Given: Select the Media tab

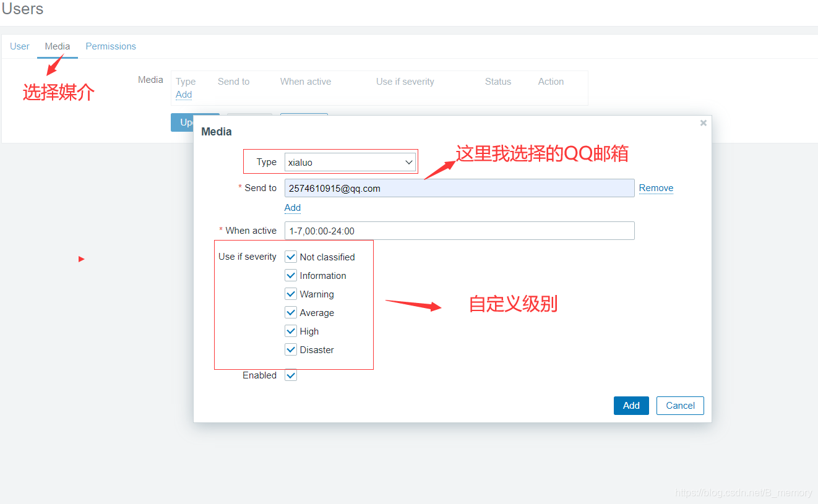Looking at the screenshot, I should 58,46.
